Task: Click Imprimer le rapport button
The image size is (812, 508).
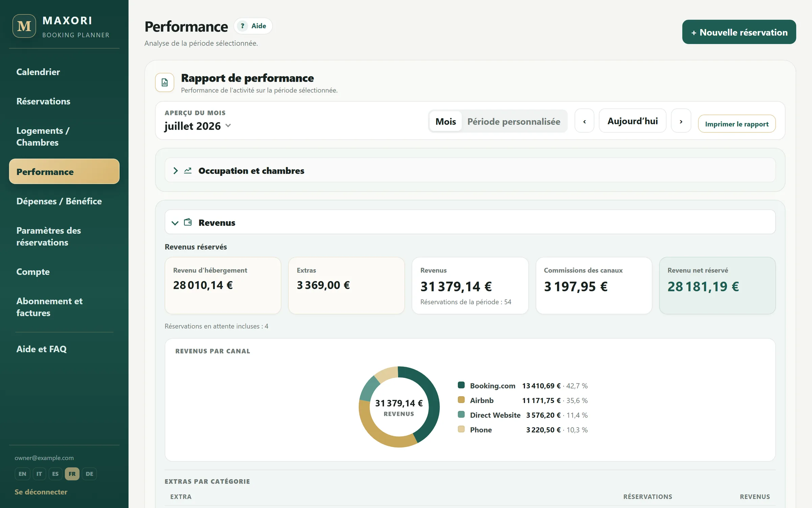Action: tap(737, 124)
